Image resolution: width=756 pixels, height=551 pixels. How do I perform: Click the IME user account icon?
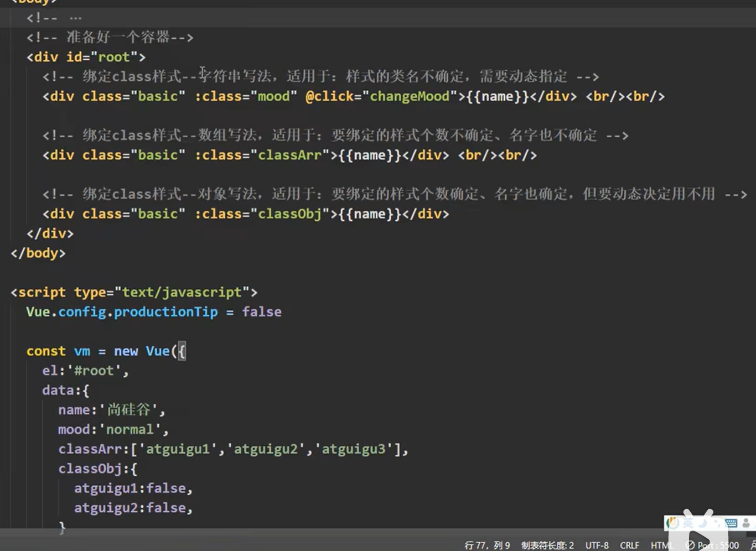(746, 523)
